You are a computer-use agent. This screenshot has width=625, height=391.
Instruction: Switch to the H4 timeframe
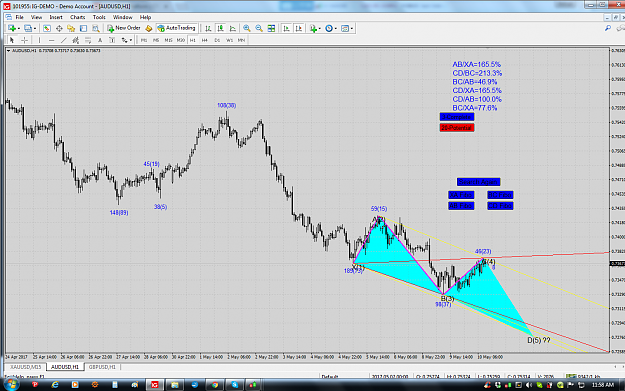204,40
